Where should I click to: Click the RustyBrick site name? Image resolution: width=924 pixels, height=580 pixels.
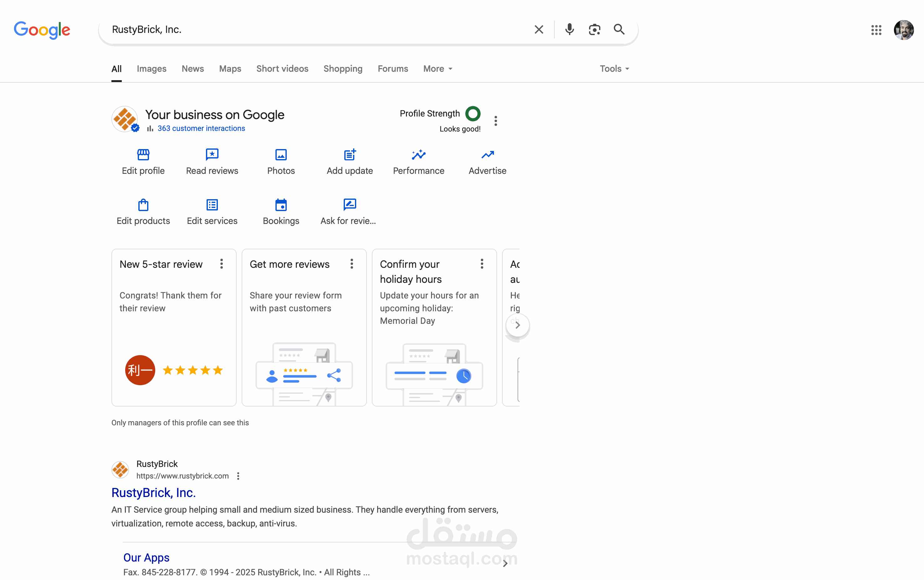tap(157, 464)
